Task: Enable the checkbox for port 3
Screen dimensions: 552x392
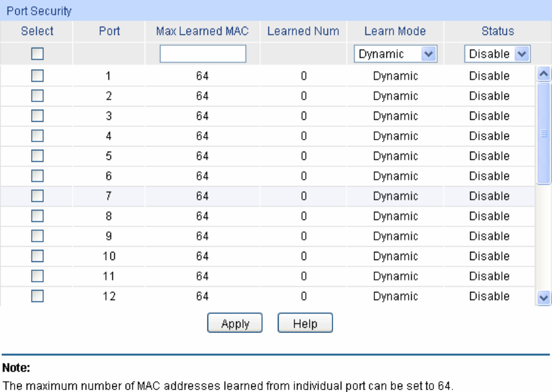Action: 37,116
